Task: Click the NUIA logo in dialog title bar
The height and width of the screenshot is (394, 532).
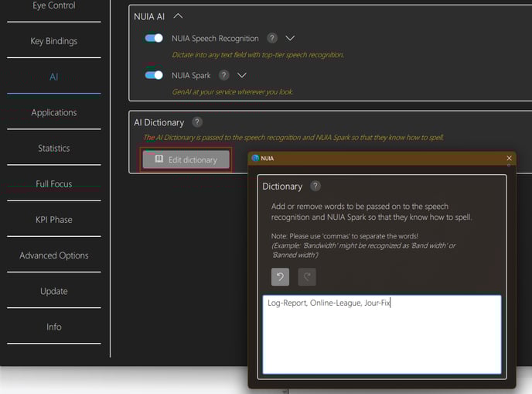Action: [x=255, y=158]
